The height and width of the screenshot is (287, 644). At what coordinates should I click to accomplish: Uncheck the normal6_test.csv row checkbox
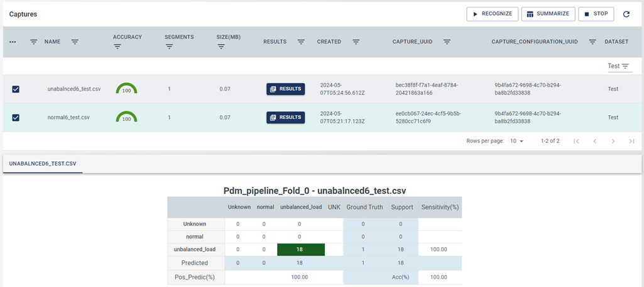point(16,118)
